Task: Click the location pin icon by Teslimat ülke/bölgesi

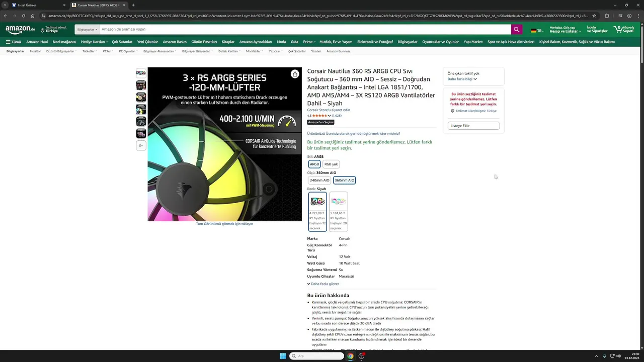Action: click(x=452, y=111)
